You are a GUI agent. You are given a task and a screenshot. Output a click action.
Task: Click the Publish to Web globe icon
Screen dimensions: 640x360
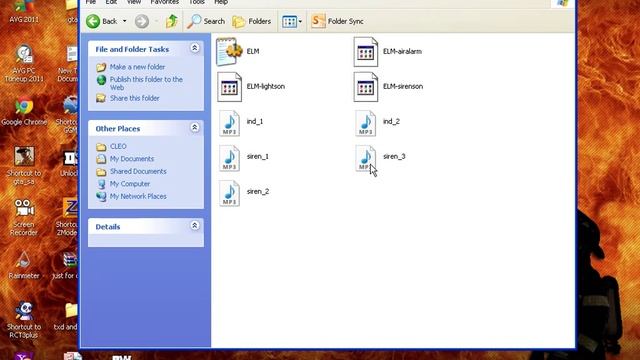(101, 80)
